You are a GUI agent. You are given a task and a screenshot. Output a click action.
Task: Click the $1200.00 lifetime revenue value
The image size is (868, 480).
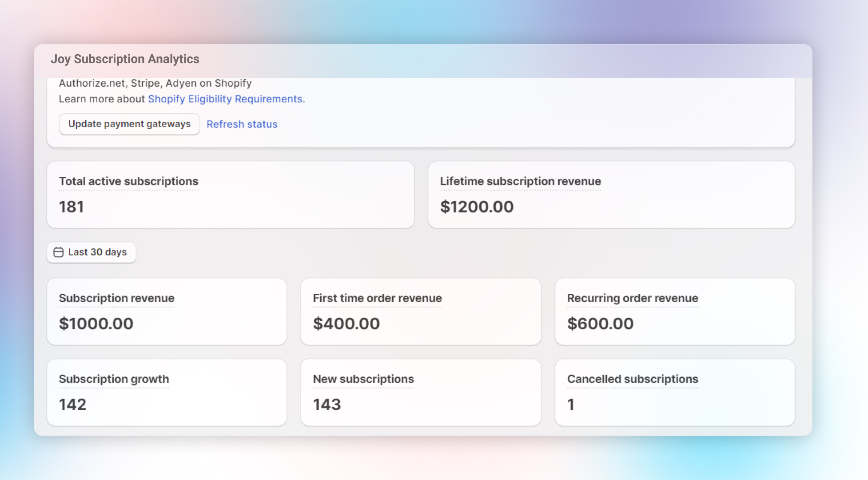coord(477,207)
